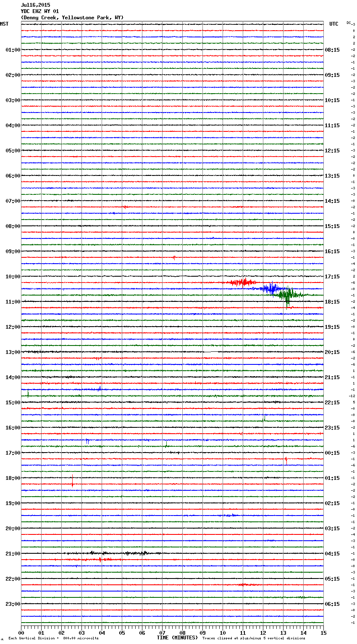This screenshot has width=357, height=644.
Task: Select the MST time label '17:00'
Action: [13, 453]
